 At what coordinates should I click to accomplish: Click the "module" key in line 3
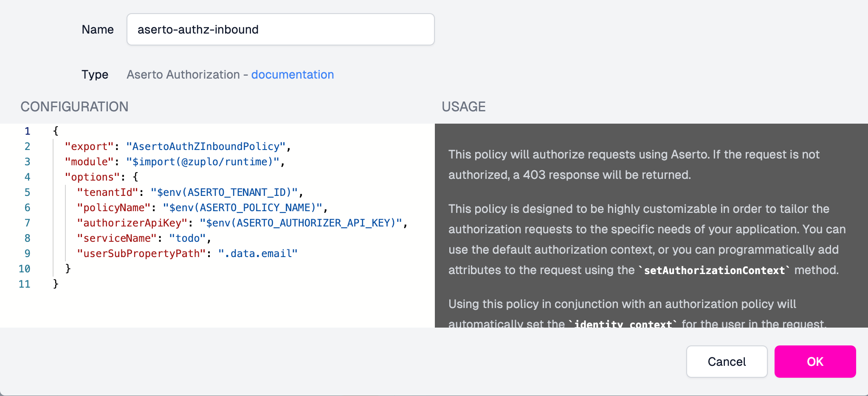click(x=89, y=162)
